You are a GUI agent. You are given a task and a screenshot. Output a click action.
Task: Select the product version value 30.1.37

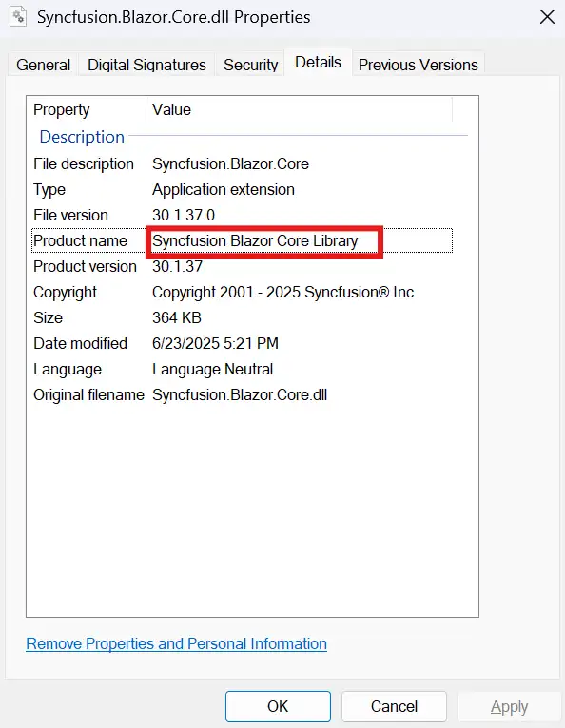pyautogui.click(x=178, y=266)
